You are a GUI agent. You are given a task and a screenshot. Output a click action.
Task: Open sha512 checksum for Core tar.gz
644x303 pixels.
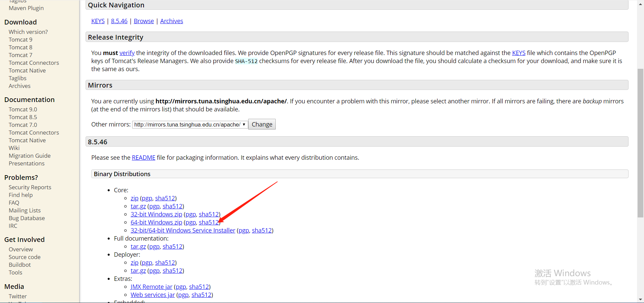click(x=172, y=206)
